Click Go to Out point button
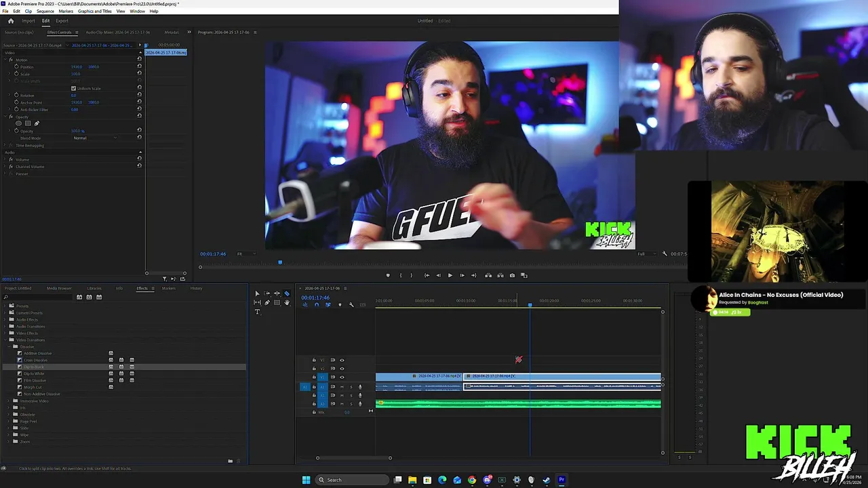This screenshot has height=488, width=868. click(x=474, y=275)
